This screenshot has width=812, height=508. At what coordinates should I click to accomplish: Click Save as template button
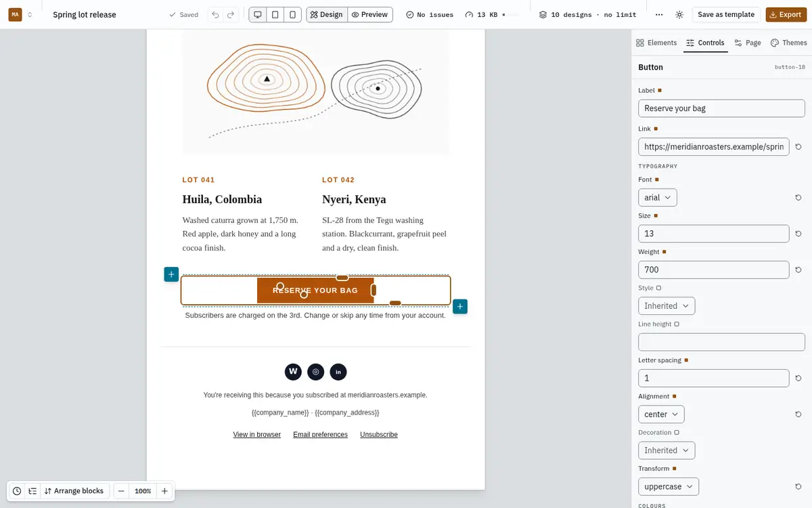[726, 14]
